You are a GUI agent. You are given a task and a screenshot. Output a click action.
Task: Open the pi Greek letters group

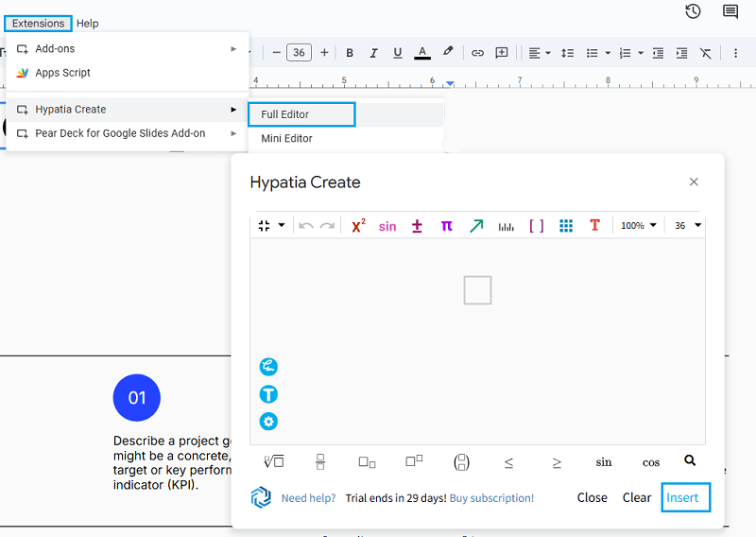[x=446, y=226]
